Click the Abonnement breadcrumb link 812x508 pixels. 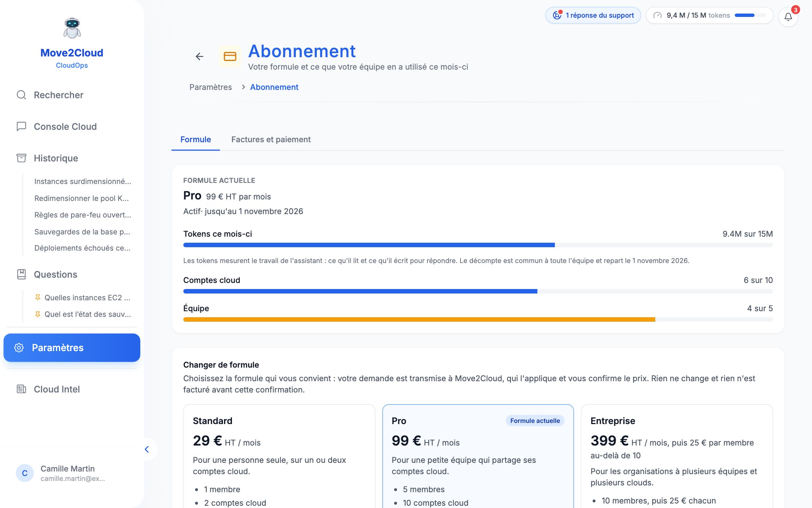tap(274, 87)
